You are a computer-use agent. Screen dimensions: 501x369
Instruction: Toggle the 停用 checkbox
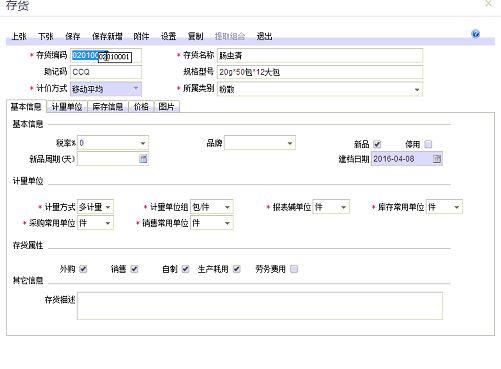pos(428,144)
